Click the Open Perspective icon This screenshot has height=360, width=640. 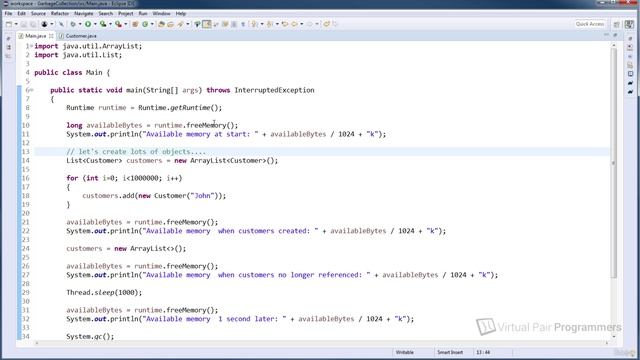[617, 24]
